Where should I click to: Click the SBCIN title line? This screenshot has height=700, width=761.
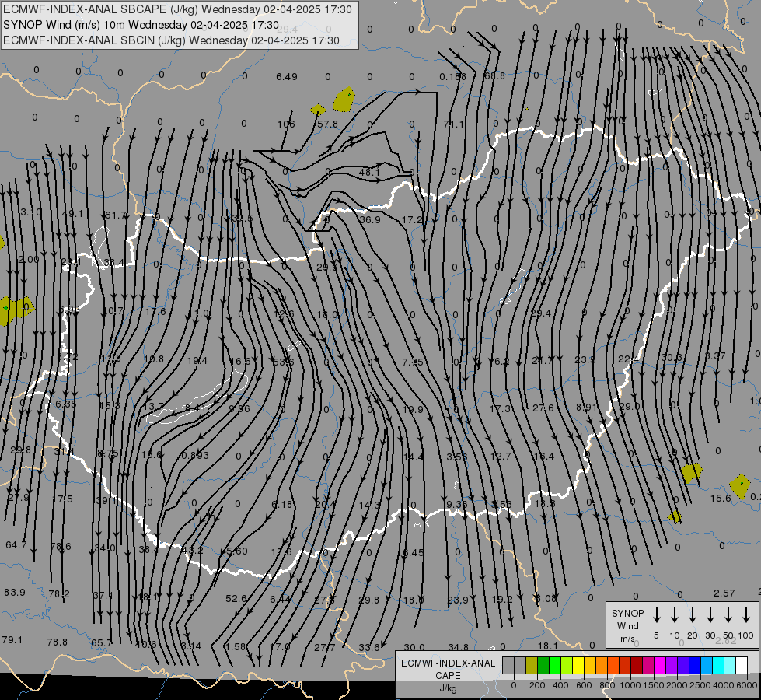171,40
